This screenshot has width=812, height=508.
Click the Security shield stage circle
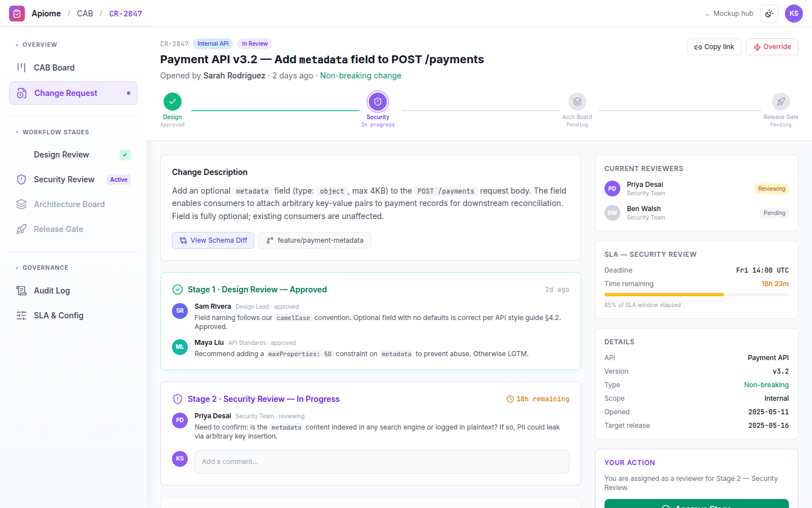pos(378,102)
